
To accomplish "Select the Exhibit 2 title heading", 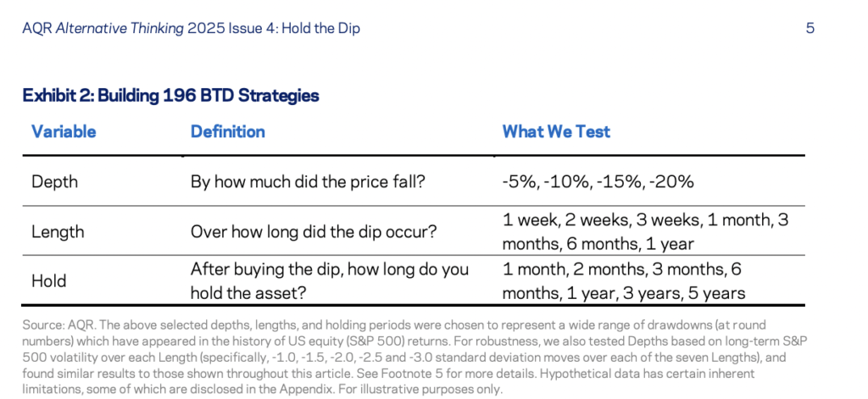I will (170, 96).
